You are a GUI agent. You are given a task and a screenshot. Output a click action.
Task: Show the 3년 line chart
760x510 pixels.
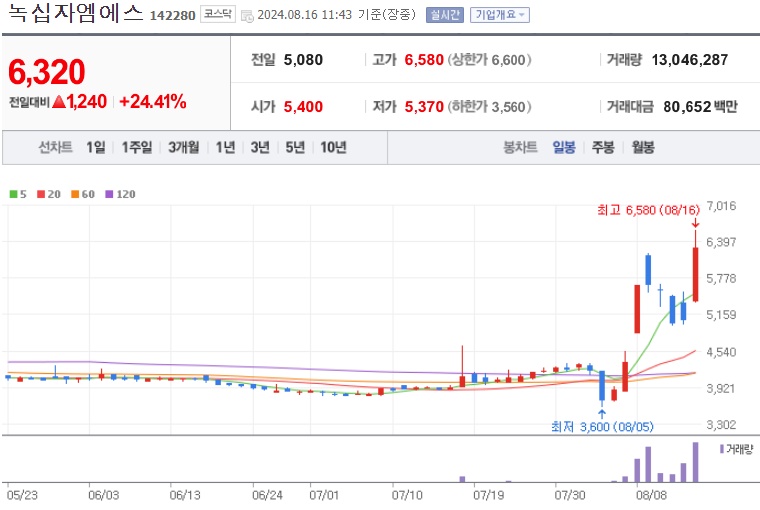click(260, 147)
